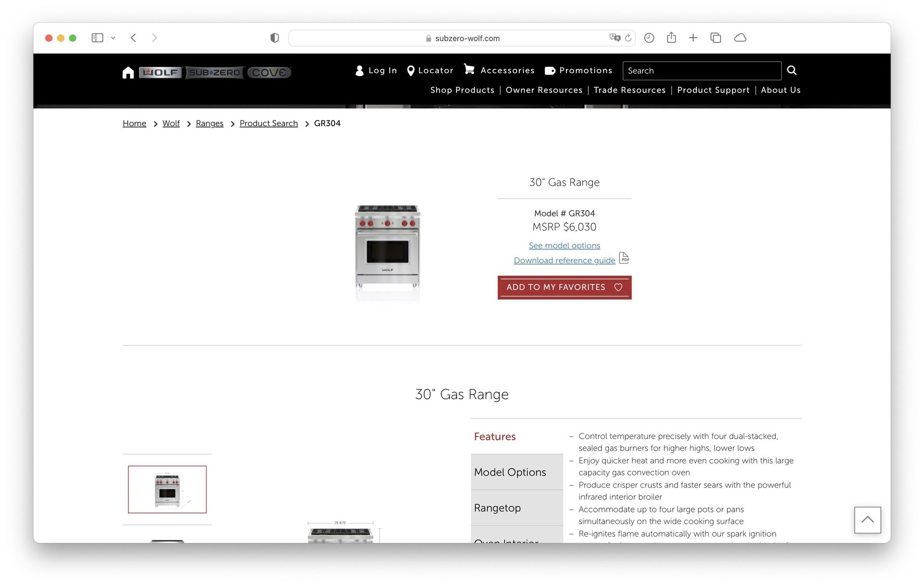This screenshot has height=587, width=924.
Task: Click the privacy shield icon
Action: pyautogui.click(x=274, y=38)
